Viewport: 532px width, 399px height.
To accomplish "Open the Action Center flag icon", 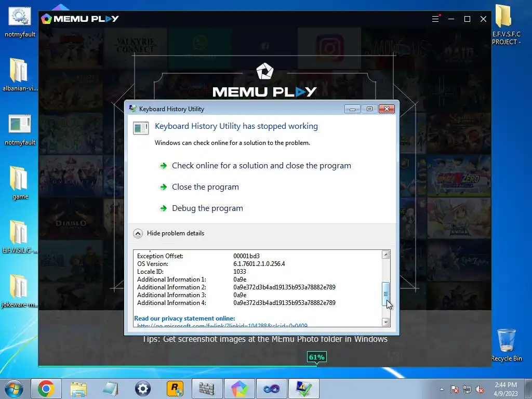I will pos(455,389).
